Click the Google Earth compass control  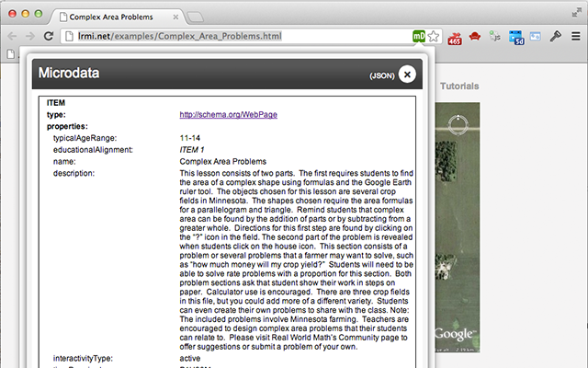(x=458, y=125)
